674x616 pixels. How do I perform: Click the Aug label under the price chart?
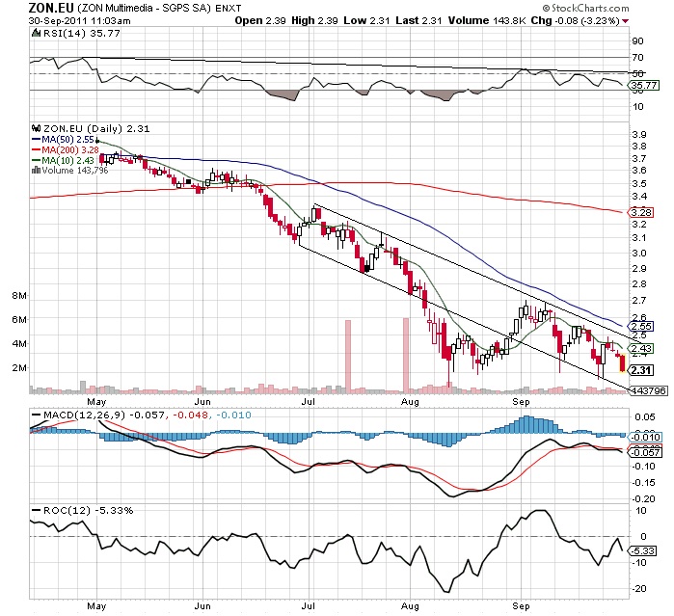(x=410, y=402)
